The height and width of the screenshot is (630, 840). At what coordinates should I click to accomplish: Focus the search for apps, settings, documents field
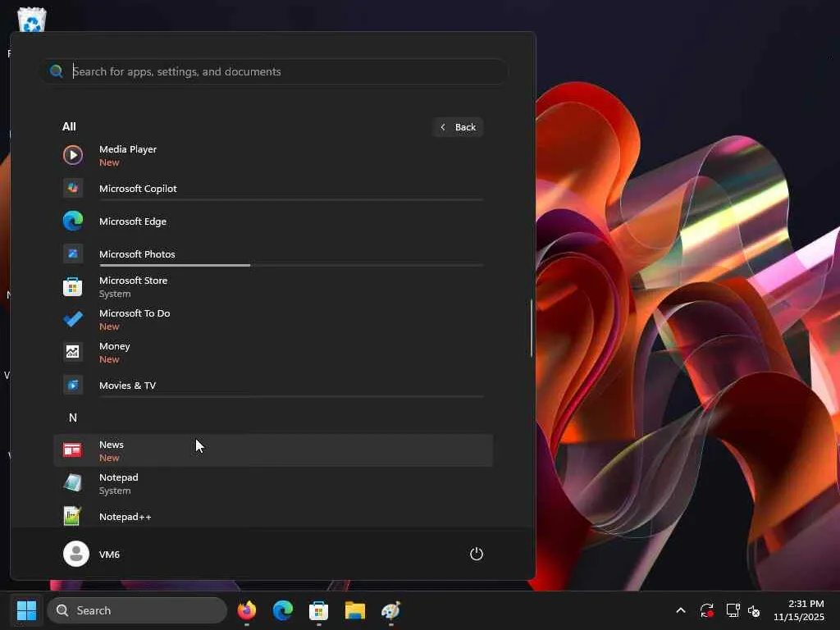click(274, 71)
